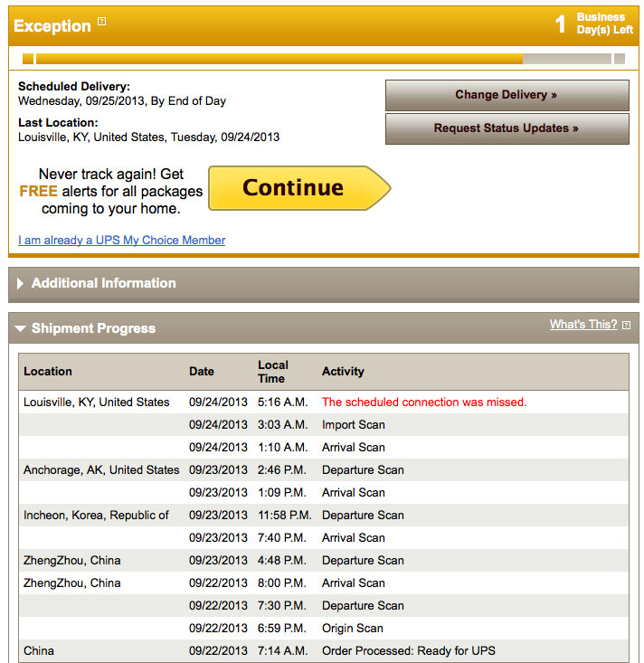Viewport: 644px width, 663px height.
Task: Open the UPS My Choice Member link
Action: (122, 241)
